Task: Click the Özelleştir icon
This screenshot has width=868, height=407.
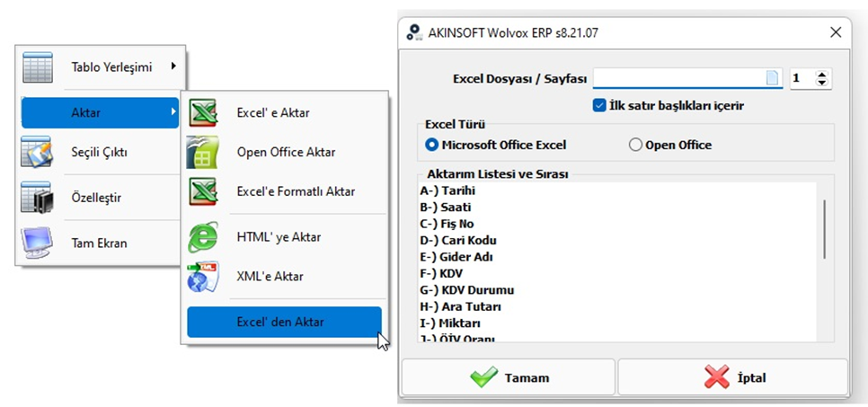Action: [x=36, y=197]
